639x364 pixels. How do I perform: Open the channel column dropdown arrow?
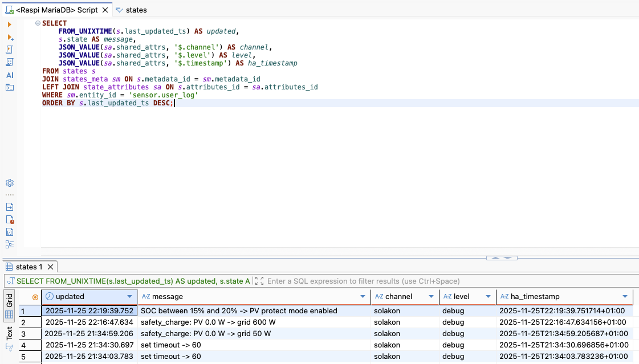[x=432, y=297]
